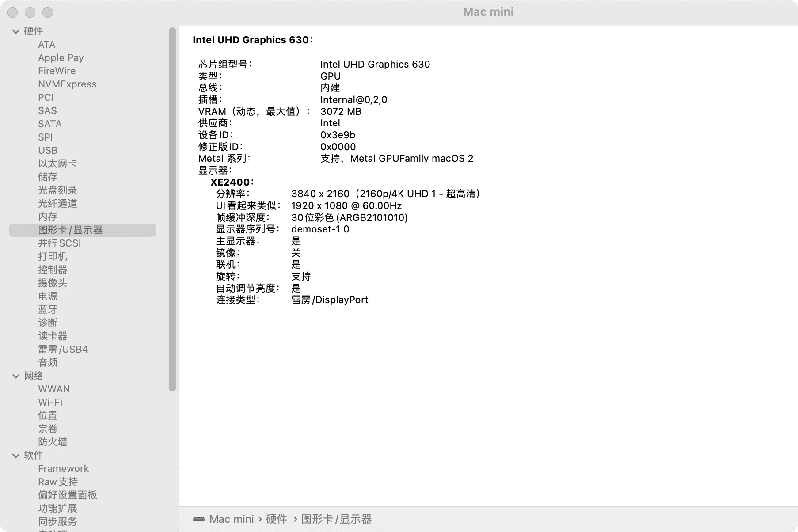The height and width of the screenshot is (532, 798).
Task: Maximize the Mac mini window
Action: click(x=48, y=12)
